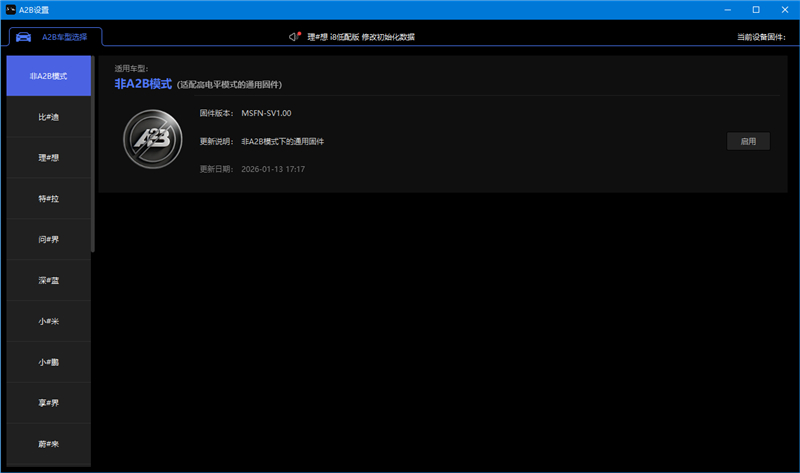Click the 理#想 i8 announcement text
The width and height of the screenshot is (800, 473).
[361, 37]
